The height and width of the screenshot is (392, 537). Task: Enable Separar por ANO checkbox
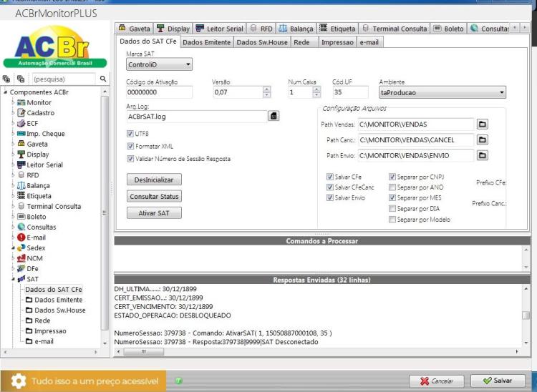click(392, 187)
